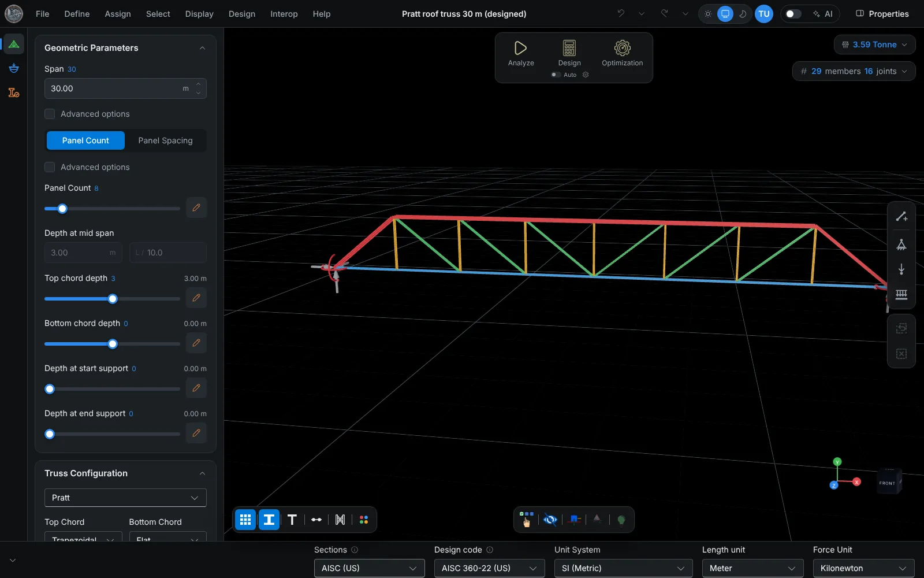
Task: Click the hand selection mode icon
Action: pyautogui.click(x=526, y=520)
